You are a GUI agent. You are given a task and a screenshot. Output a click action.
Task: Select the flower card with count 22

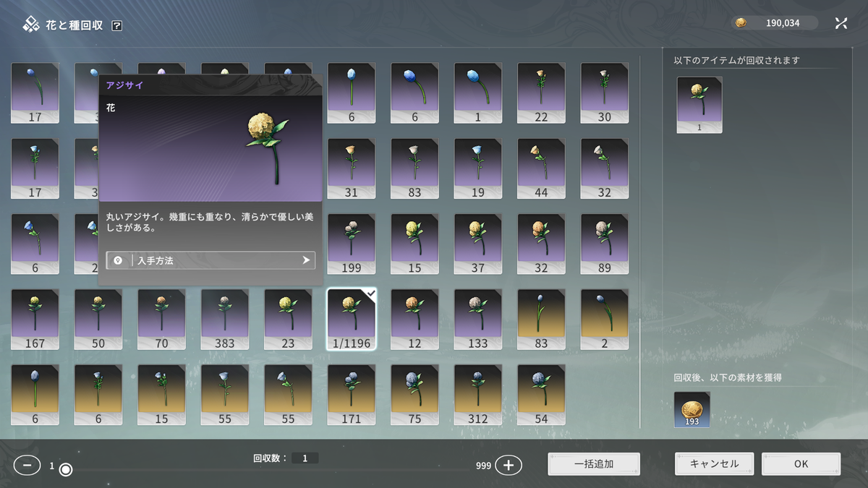pos(541,93)
